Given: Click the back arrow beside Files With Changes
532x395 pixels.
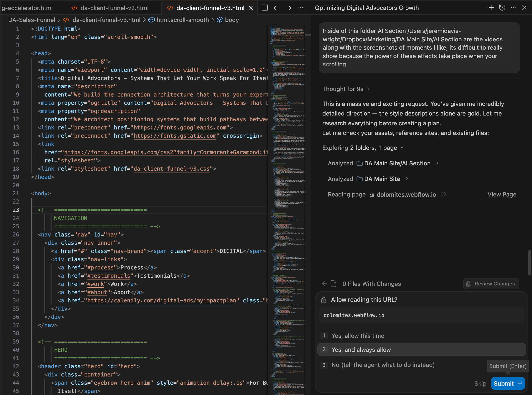Looking at the screenshot, I should pos(325,284).
